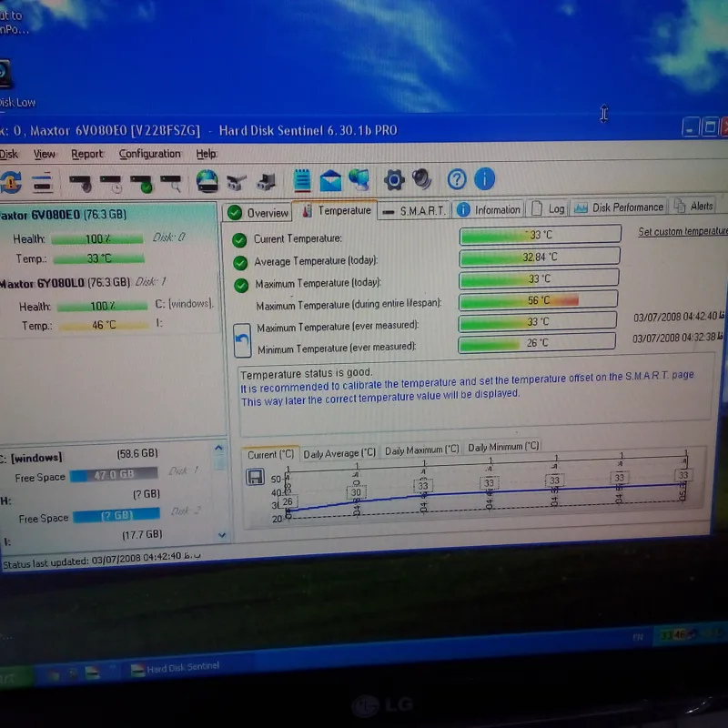This screenshot has height=728, width=728.
Task: Click the partition list scroll up arrow
Action: click(219, 448)
